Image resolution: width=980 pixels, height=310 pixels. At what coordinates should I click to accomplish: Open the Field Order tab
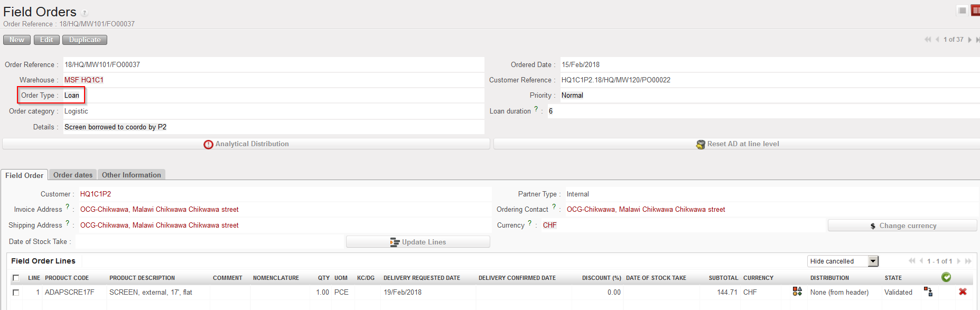pyautogui.click(x=24, y=175)
